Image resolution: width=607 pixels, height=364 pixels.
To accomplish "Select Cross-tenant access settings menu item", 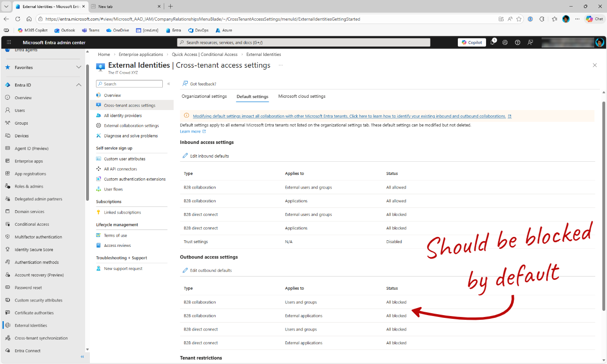I will click(x=129, y=105).
